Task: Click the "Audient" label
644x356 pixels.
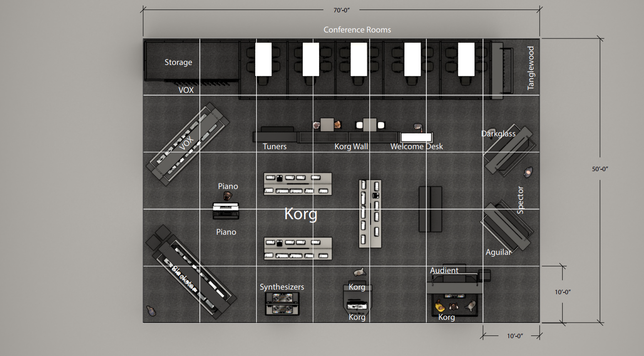Action: click(x=444, y=270)
